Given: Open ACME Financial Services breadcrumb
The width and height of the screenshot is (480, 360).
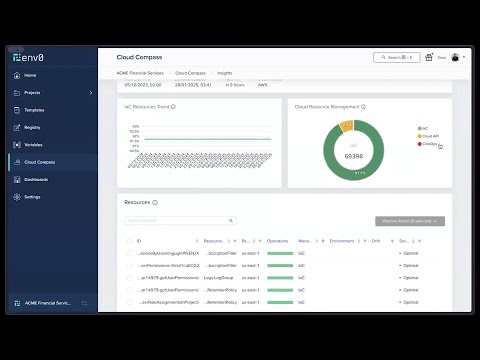Looking at the screenshot, I should point(140,73).
